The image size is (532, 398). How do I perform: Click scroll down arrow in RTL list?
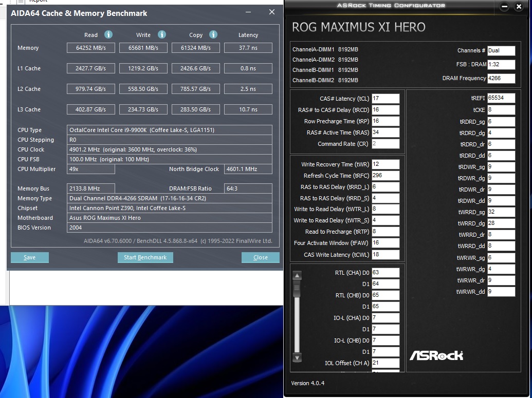(x=297, y=357)
